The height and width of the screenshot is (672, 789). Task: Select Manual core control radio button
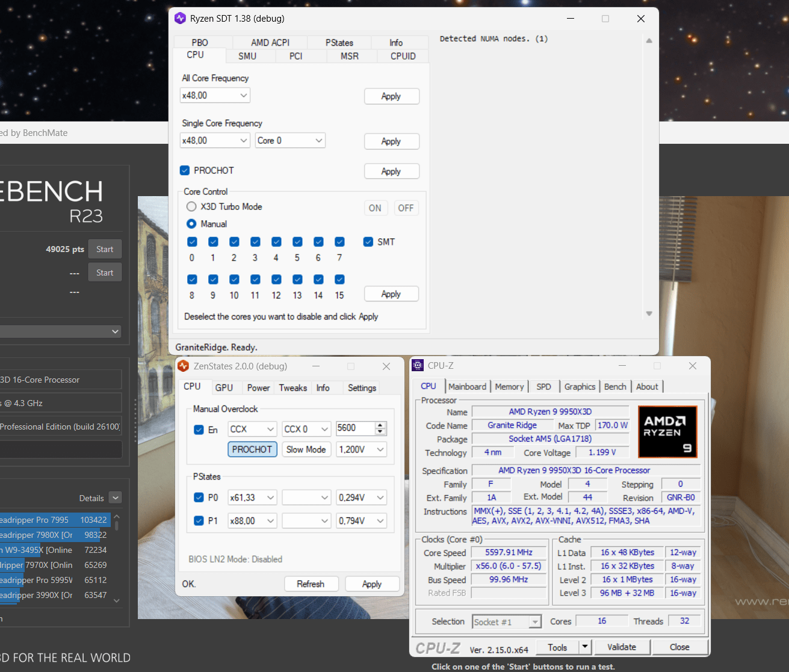point(191,224)
